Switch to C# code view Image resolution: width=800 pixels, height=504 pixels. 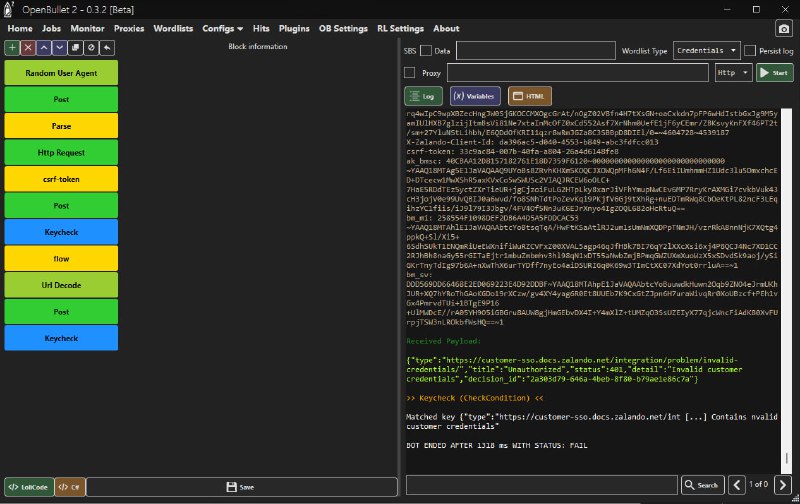coord(70,487)
